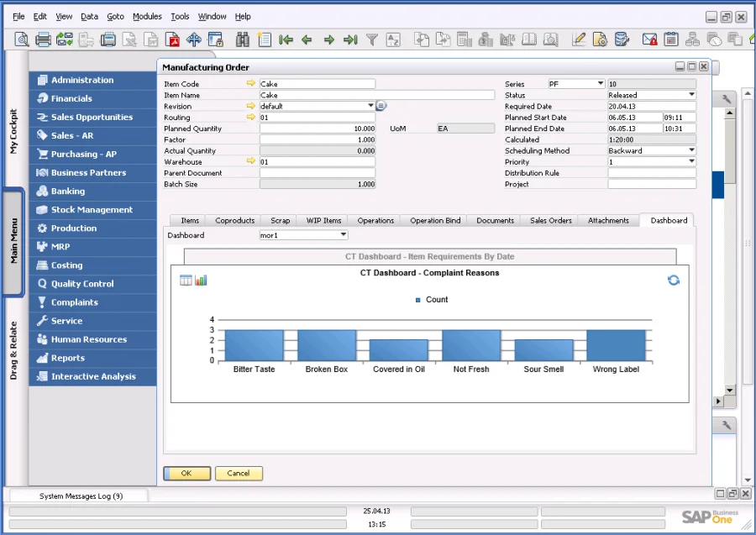The width and height of the screenshot is (756, 535).
Task: Click the Add new record icon
Action: 265,39
